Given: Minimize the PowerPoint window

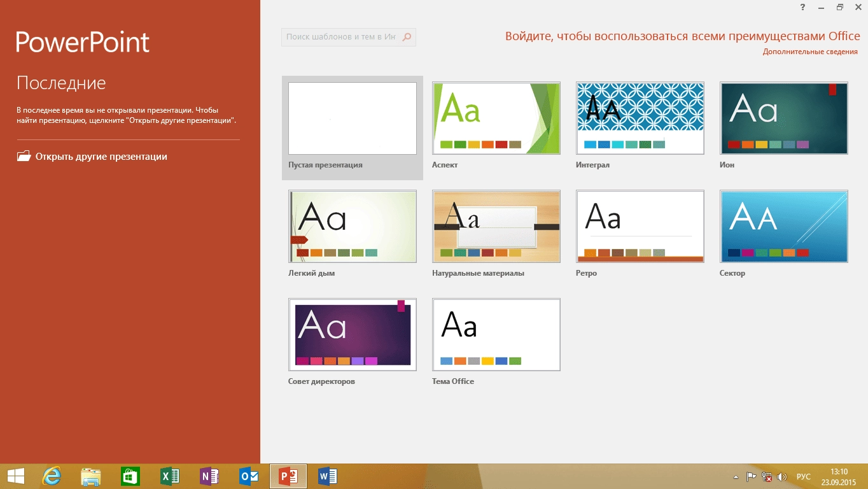Looking at the screenshot, I should coord(822,7).
